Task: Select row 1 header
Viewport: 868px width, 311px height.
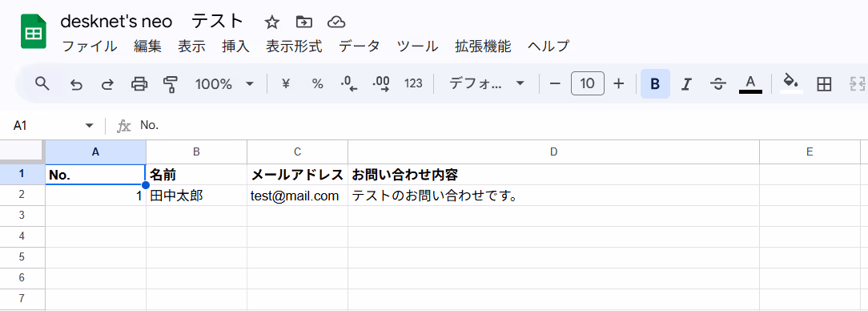Action: 22,174
